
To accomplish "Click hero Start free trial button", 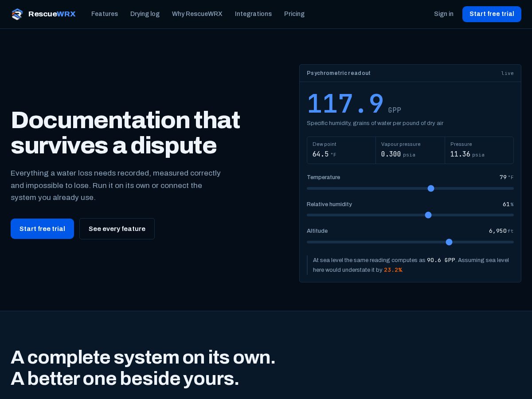I will 42,229.
